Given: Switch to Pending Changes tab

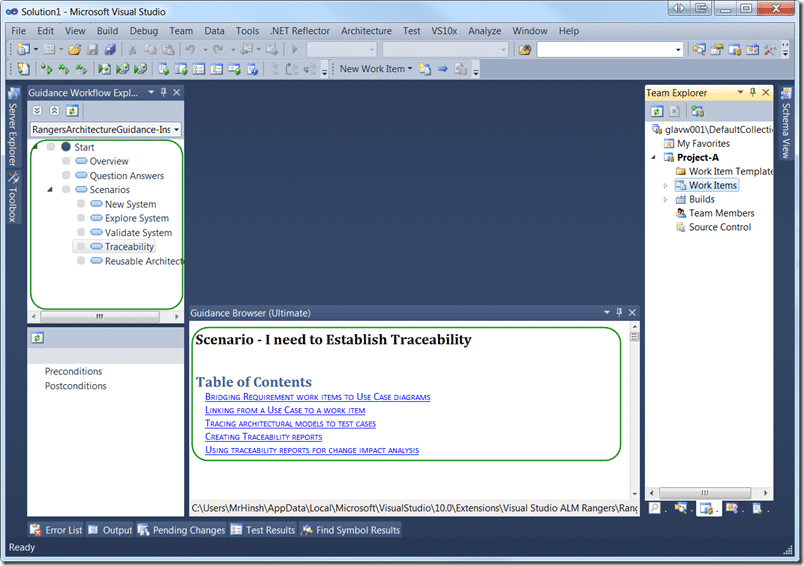Looking at the screenshot, I should pyautogui.click(x=182, y=530).
